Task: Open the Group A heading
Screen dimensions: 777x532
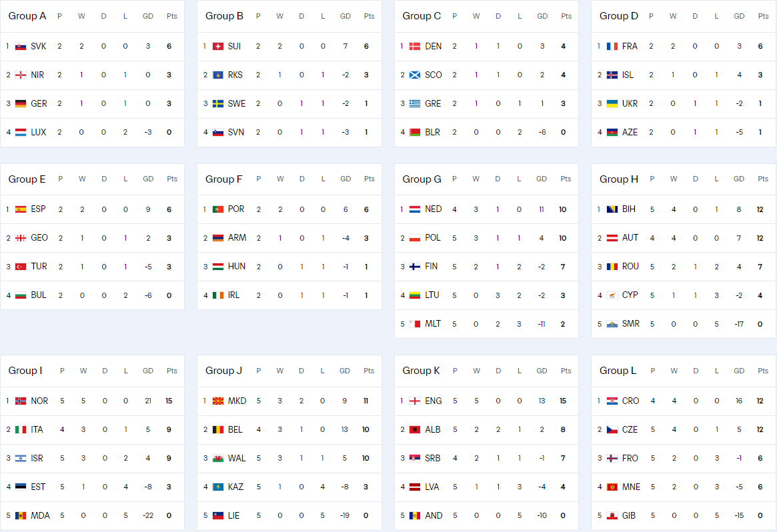Action: (27, 16)
